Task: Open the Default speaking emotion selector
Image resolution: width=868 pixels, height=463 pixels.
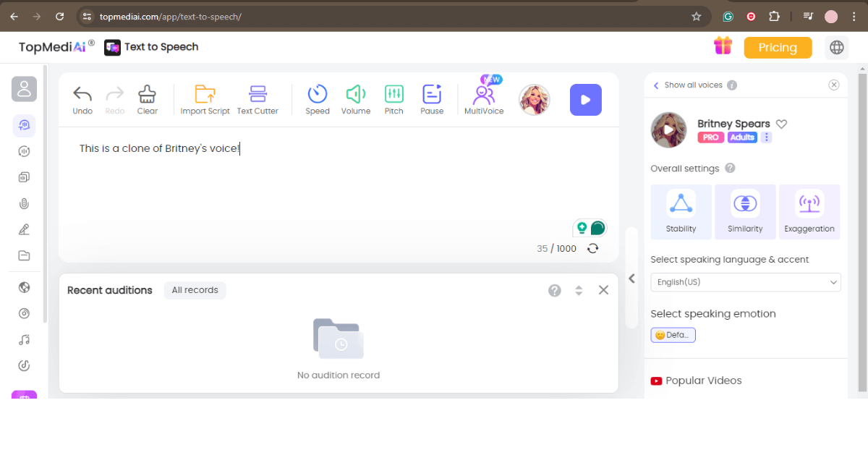Action: (673, 335)
